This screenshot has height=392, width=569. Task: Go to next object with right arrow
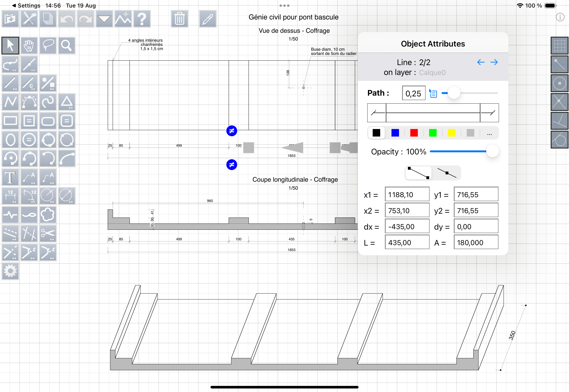coord(494,62)
